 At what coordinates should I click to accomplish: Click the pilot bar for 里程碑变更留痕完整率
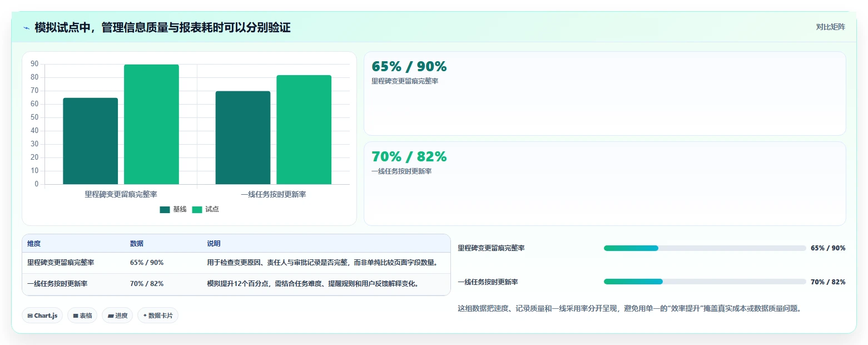(151, 124)
